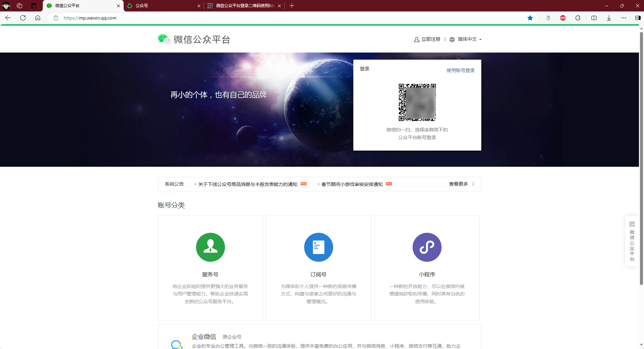The height and width of the screenshot is (349, 644).
Task: Click the 服务号 card title
Action: click(210, 275)
